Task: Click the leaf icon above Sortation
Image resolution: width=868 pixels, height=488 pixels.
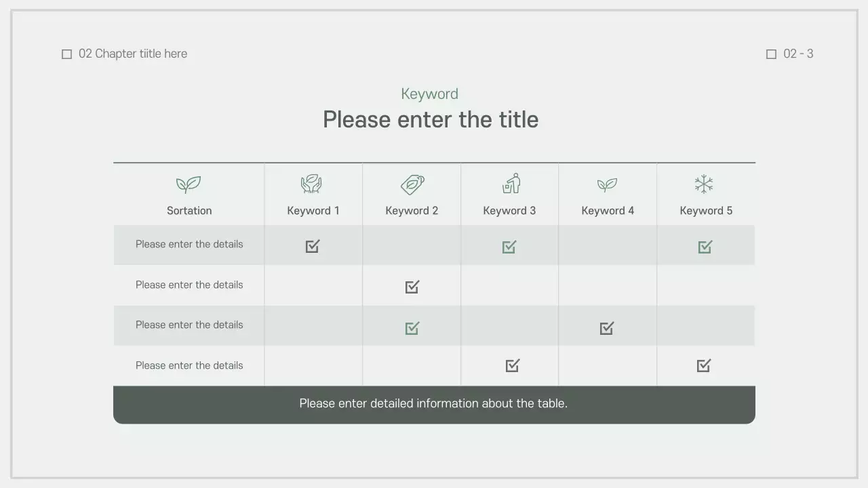Action: 189,184
